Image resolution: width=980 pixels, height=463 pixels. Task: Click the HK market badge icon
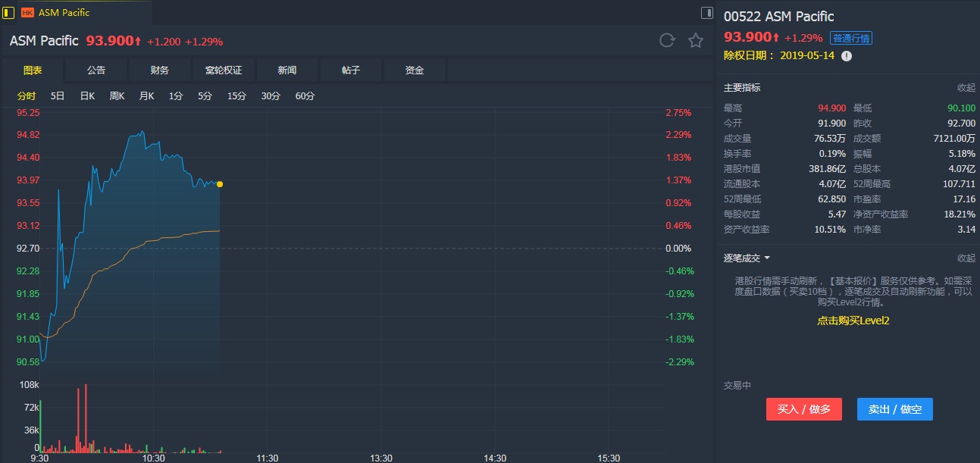tap(28, 12)
